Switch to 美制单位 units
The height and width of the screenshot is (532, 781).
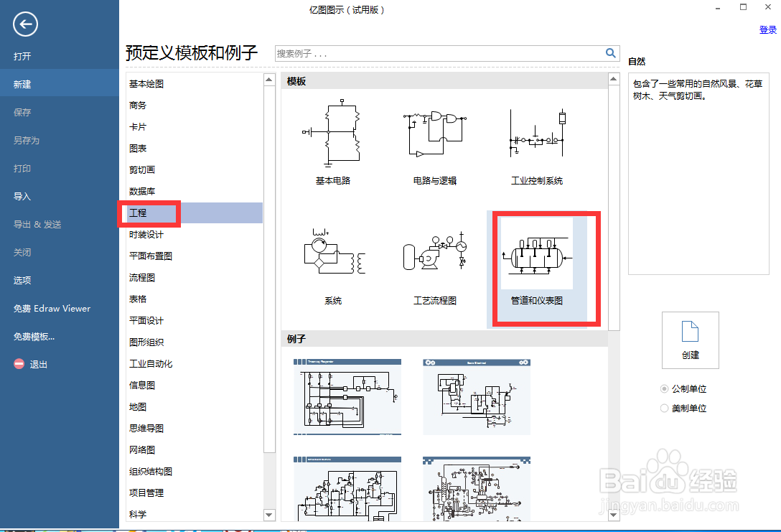click(664, 408)
